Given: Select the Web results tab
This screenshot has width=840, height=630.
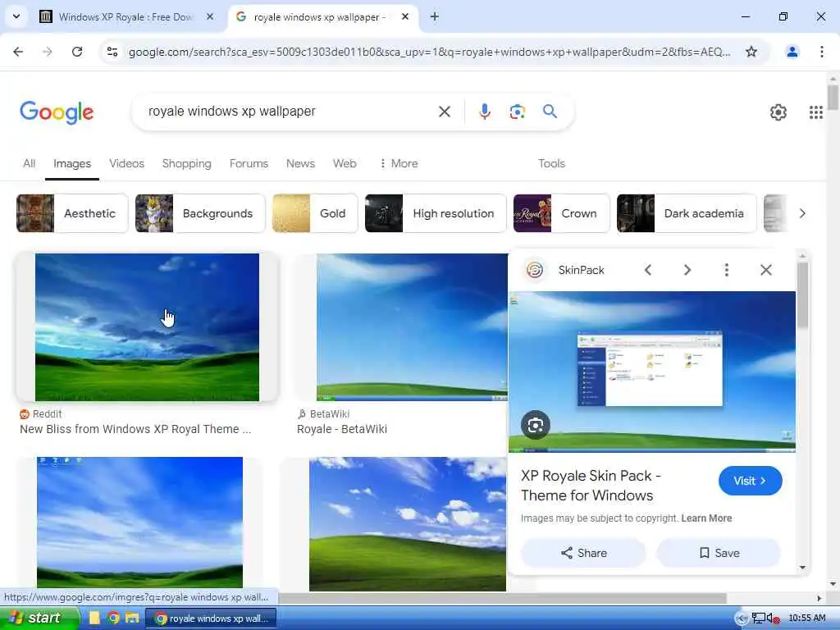Looking at the screenshot, I should (345, 163).
